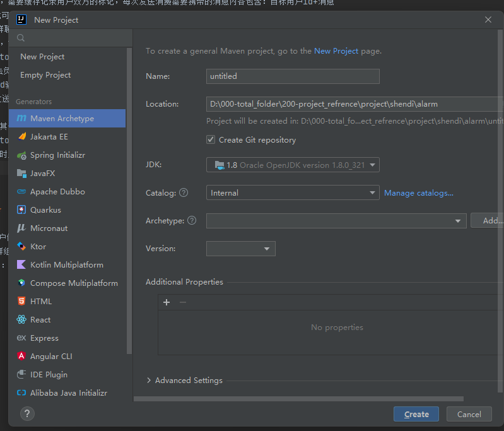Screen dimensions: 504x431
Task: Click the HTML5 shield icon
Action: (21, 302)
